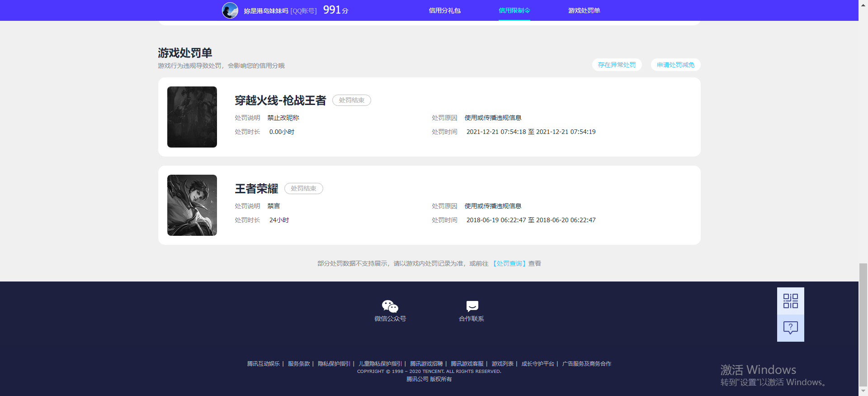Open the 隐私保护指引 footer link
This screenshot has height=396, width=868.
[x=334, y=364]
